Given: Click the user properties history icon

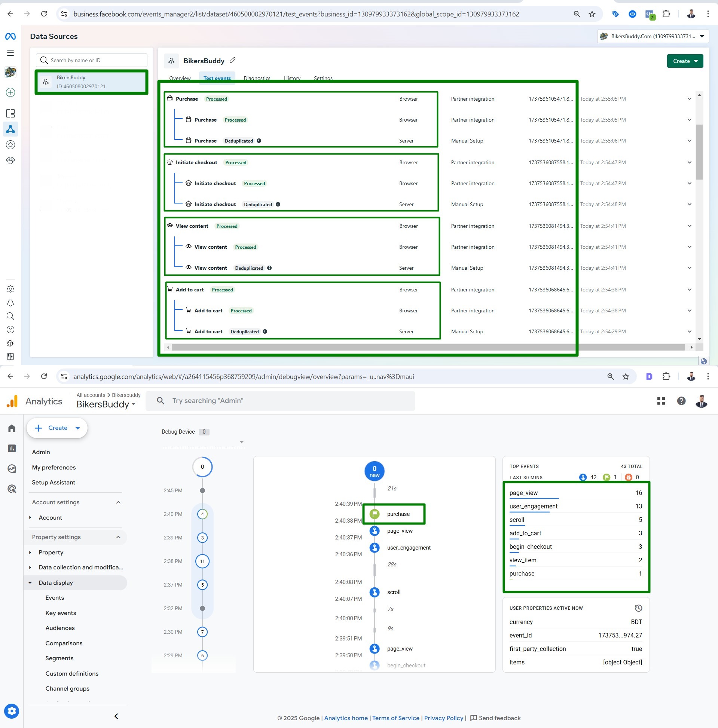Looking at the screenshot, I should click(x=638, y=608).
